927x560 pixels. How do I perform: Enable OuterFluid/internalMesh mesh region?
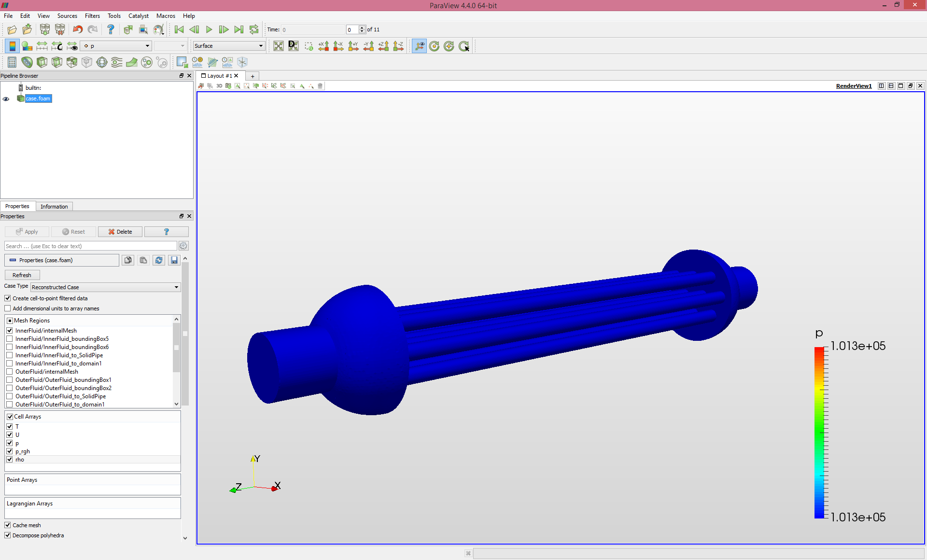pyautogui.click(x=10, y=372)
